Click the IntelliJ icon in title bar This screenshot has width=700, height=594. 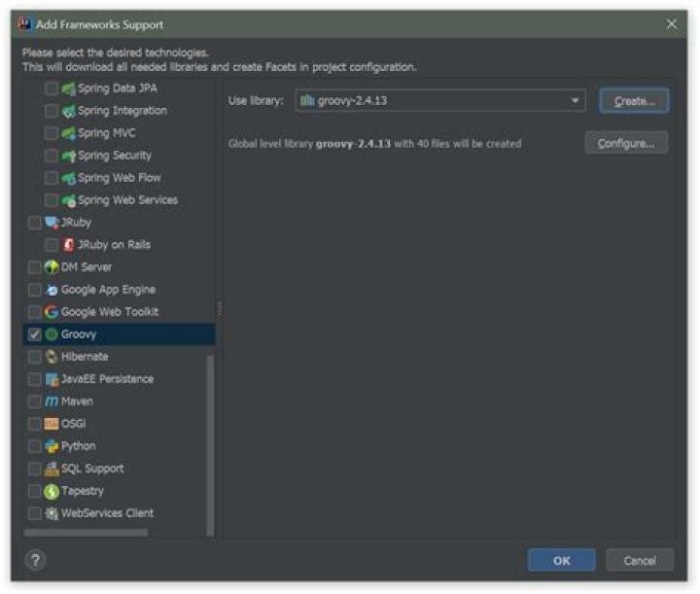click(24, 23)
